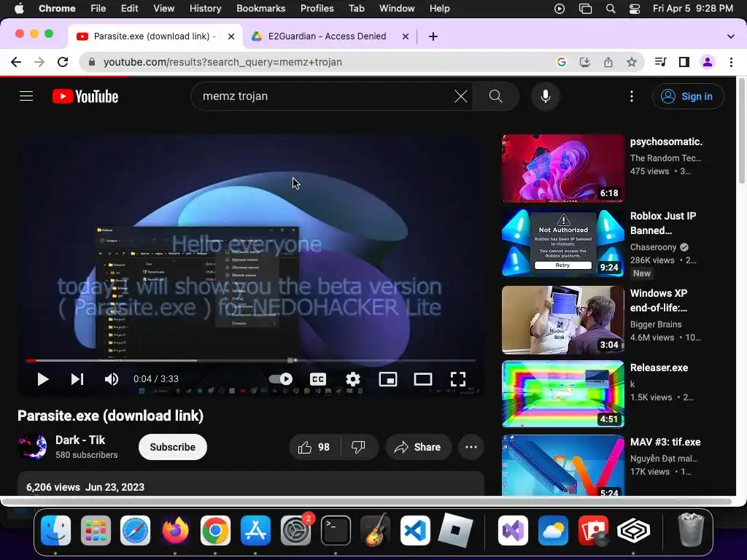
Task: Open a new tab with plus button
Action: point(433,36)
